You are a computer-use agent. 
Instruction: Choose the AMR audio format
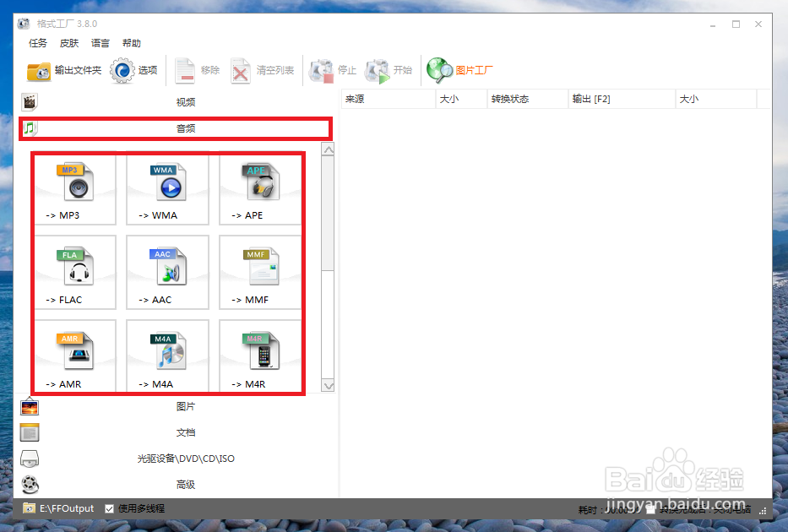74,356
